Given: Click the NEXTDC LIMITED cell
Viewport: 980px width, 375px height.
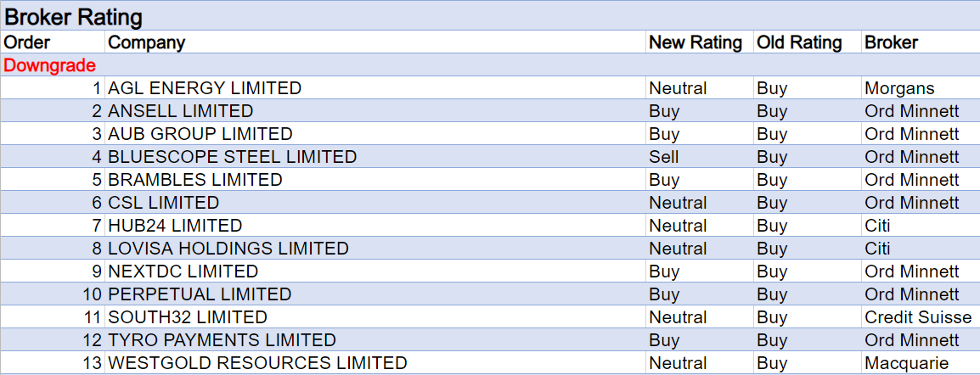Looking at the screenshot, I should (183, 271).
